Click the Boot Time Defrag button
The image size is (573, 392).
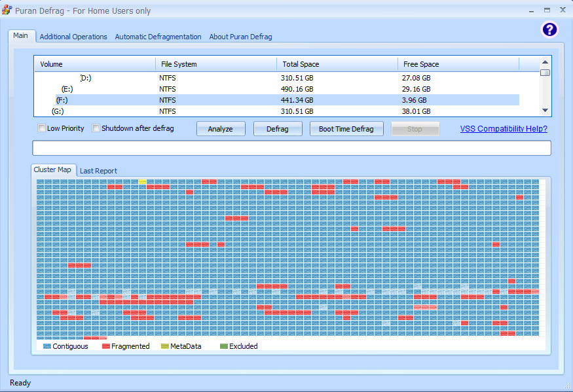click(x=346, y=129)
